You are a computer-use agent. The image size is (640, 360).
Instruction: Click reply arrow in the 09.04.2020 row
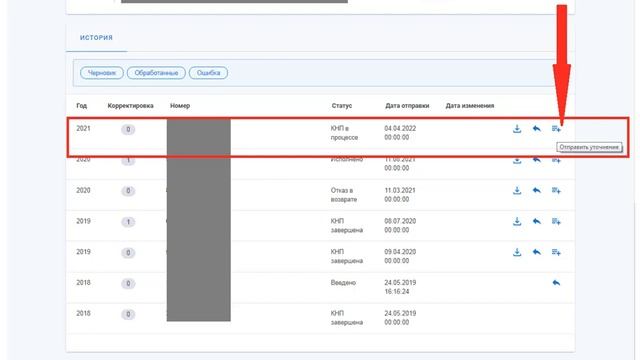(x=537, y=252)
